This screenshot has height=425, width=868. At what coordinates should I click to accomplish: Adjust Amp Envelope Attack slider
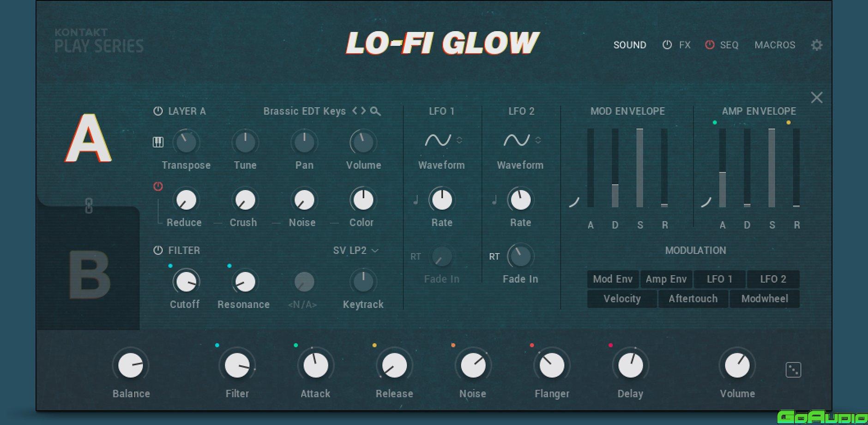pyautogui.click(x=723, y=168)
